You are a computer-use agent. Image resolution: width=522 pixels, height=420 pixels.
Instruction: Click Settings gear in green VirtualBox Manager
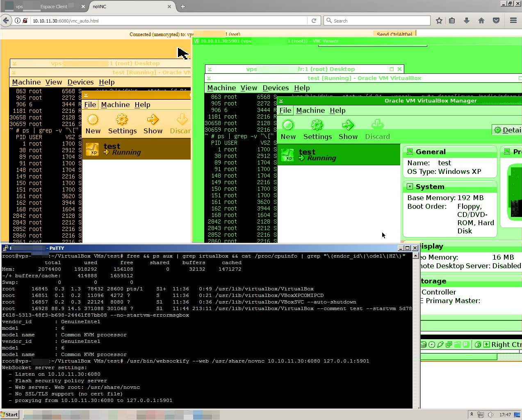coord(317,125)
